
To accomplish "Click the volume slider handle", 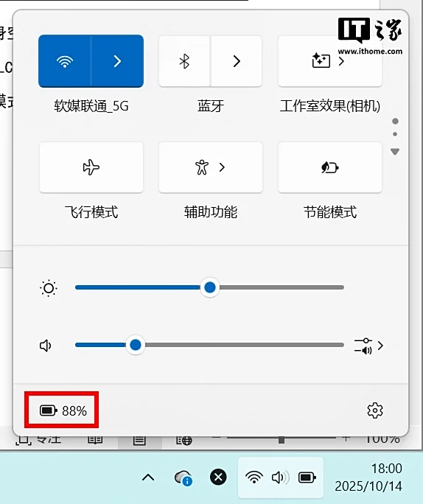I will [136, 345].
